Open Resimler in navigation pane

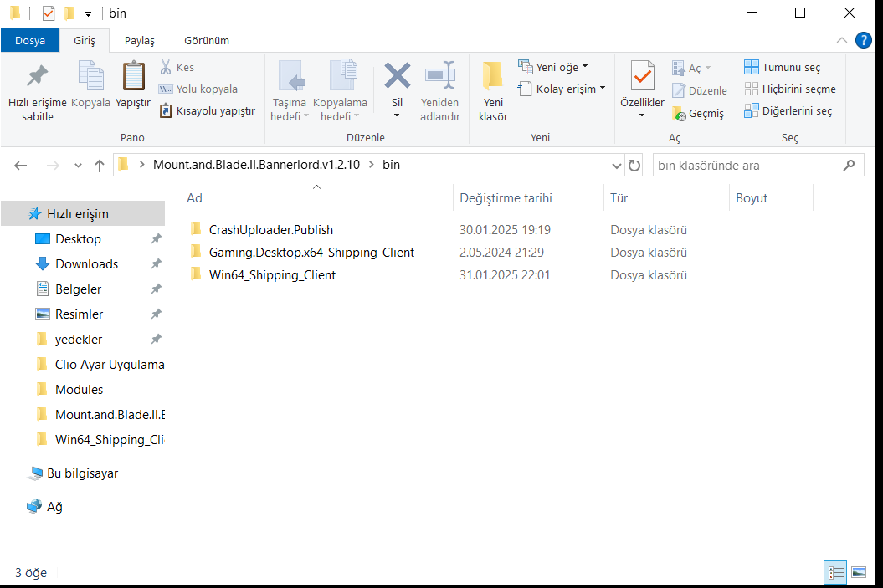click(79, 314)
